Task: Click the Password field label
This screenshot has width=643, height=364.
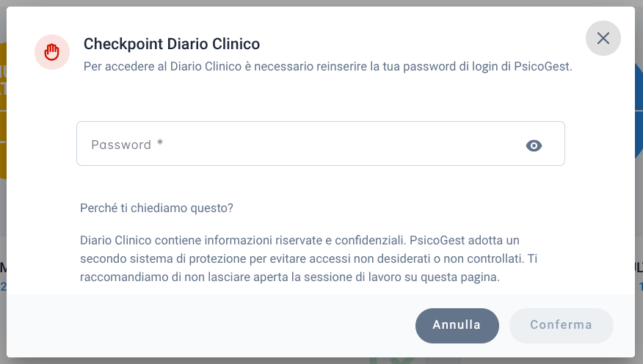Action: point(121,145)
